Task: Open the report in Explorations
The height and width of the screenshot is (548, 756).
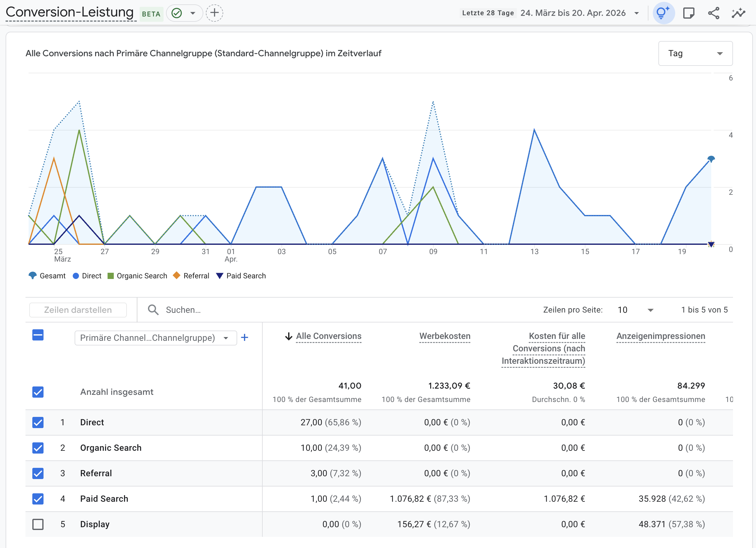Action: point(738,13)
